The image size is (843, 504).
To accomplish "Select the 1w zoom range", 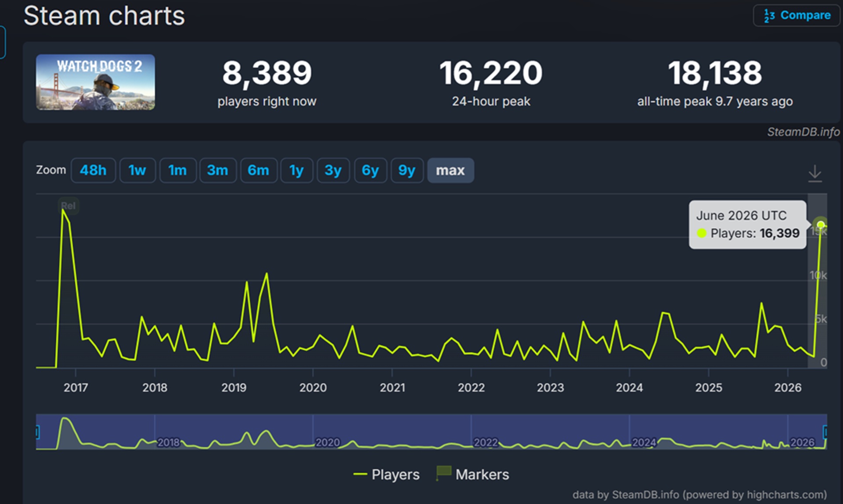I will 137,170.
